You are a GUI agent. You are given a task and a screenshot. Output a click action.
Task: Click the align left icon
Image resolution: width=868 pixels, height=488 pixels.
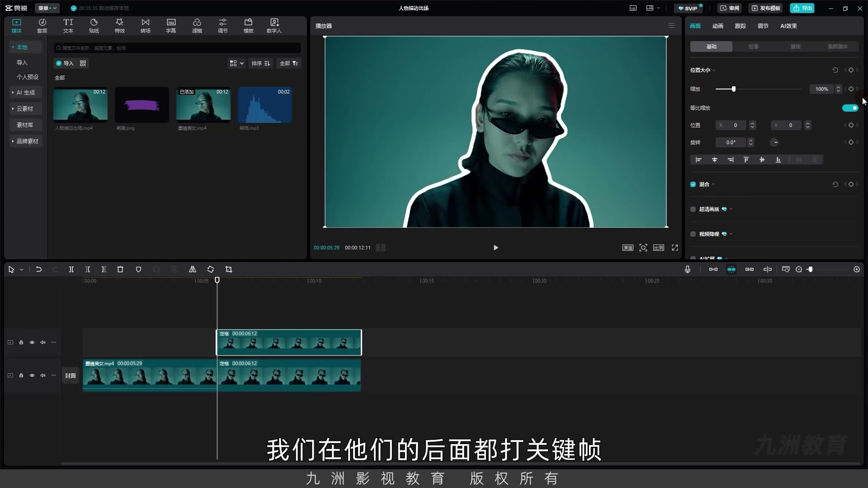click(x=698, y=160)
